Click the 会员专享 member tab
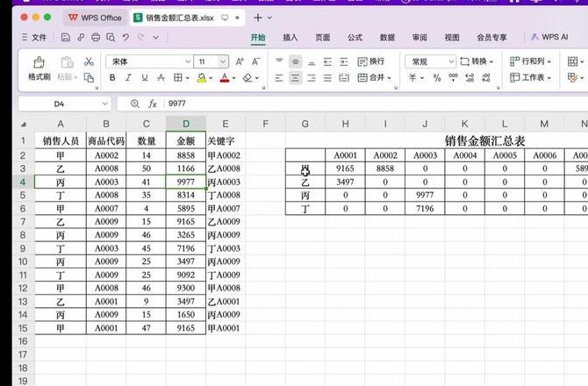Screen dimensions: 588x386 tap(491, 38)
